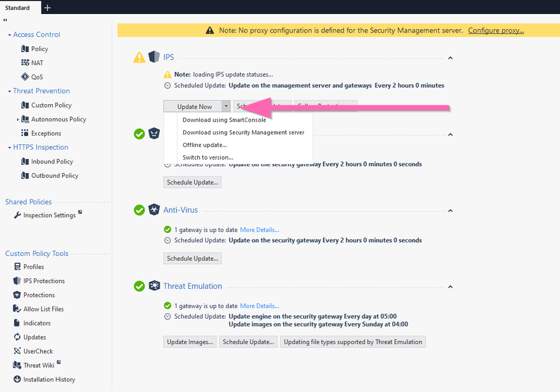
Task: Collapse the Threat Emulation section chevron
Action: click(x=450, y=287)
